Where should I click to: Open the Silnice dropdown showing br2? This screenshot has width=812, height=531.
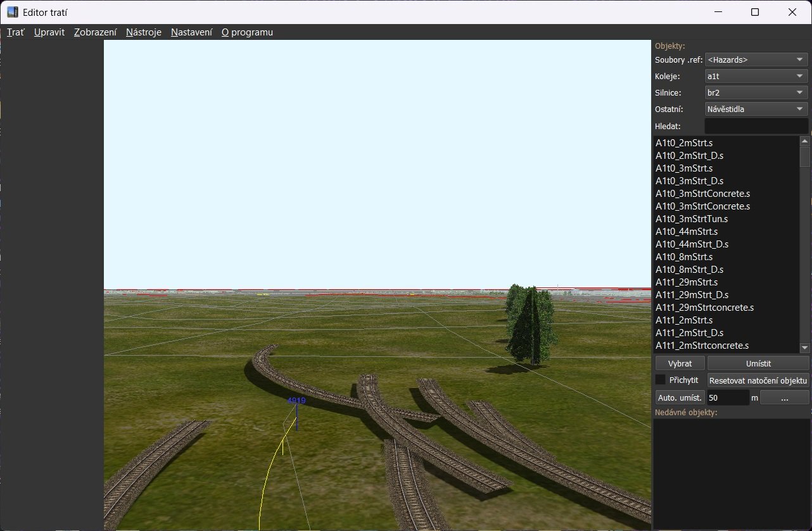coord(756,92)
